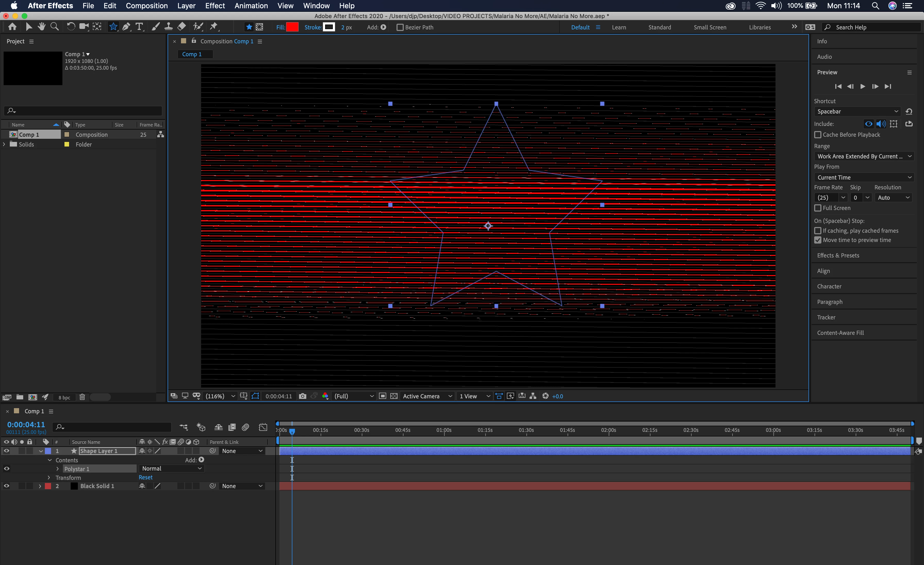
Task: Hide the Black Solid 1 layer
Action: 6,486
